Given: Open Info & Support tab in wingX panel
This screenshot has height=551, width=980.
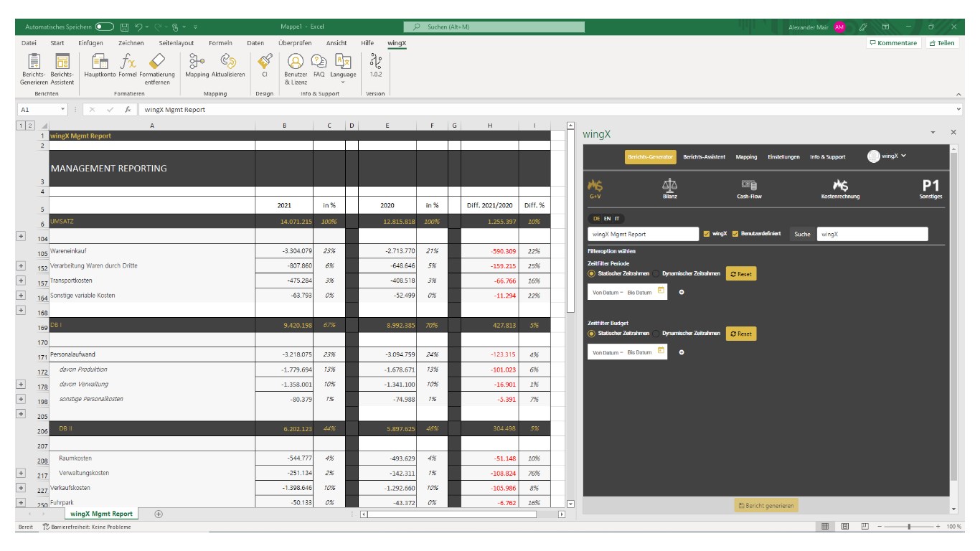Looking at the screenshot, I should tap(828, 157).
